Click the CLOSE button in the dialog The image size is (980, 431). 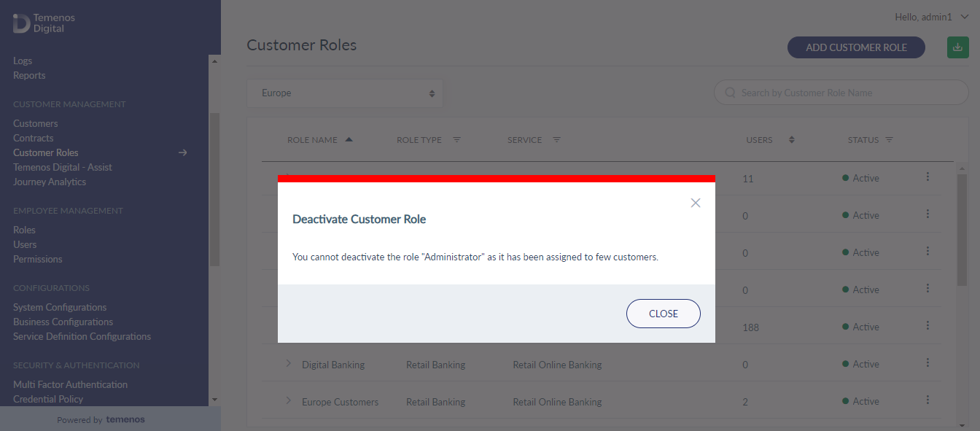[664, 314]
